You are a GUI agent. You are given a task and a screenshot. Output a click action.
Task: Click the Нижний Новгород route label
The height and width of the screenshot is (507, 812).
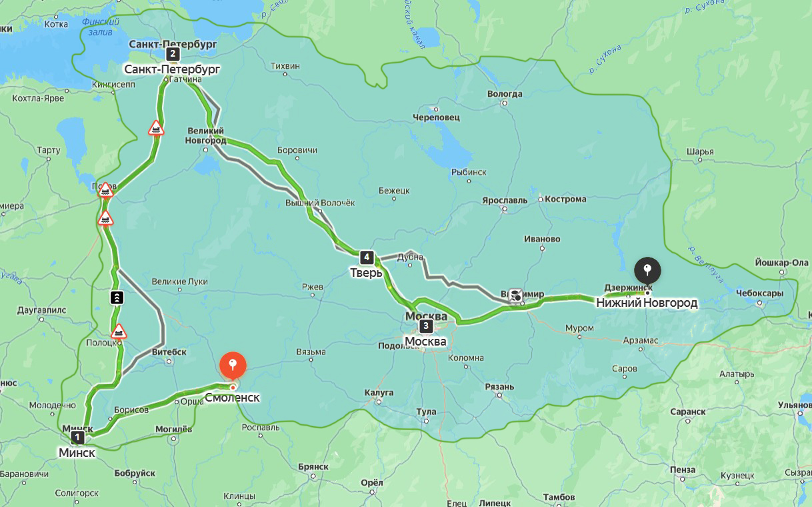[647, 303]
